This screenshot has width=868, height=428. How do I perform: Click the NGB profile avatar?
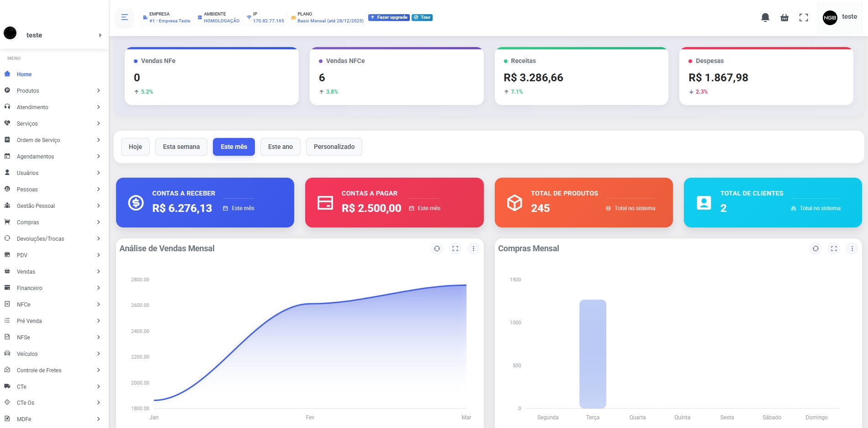click(830, 17)
